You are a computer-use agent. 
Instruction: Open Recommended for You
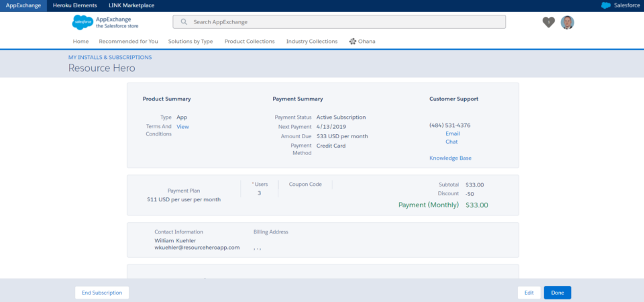pyautogui.click(x=129, y=42)
